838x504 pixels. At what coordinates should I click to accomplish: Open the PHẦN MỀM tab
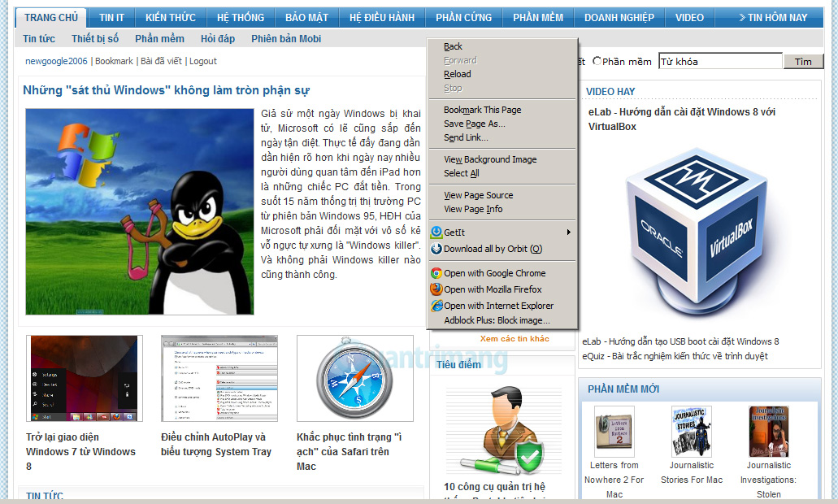[538, 18]
